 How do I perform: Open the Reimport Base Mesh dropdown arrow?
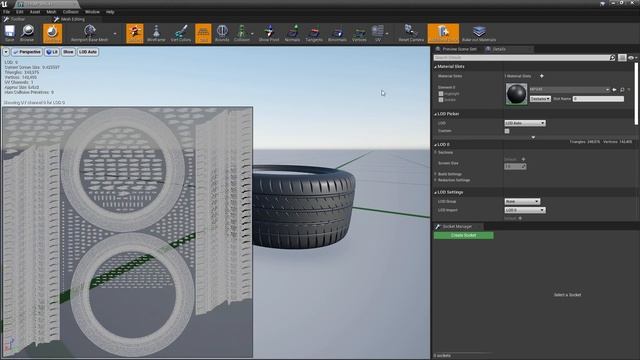click(x=115, y=33)
